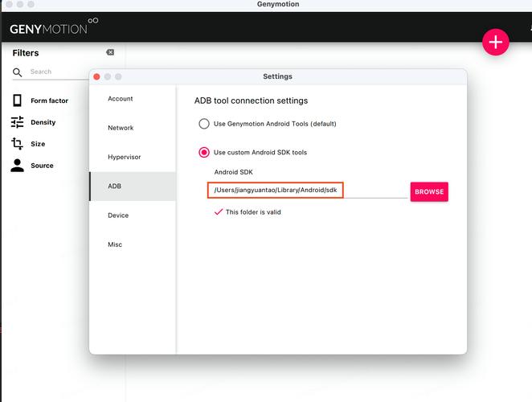Expand the Form factor filter
This screenshot has width=532, height=402.
50,100
